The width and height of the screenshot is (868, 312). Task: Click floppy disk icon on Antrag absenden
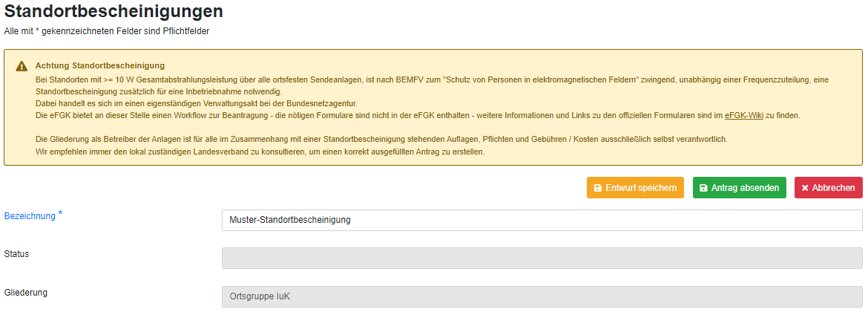tap(703, 188)
